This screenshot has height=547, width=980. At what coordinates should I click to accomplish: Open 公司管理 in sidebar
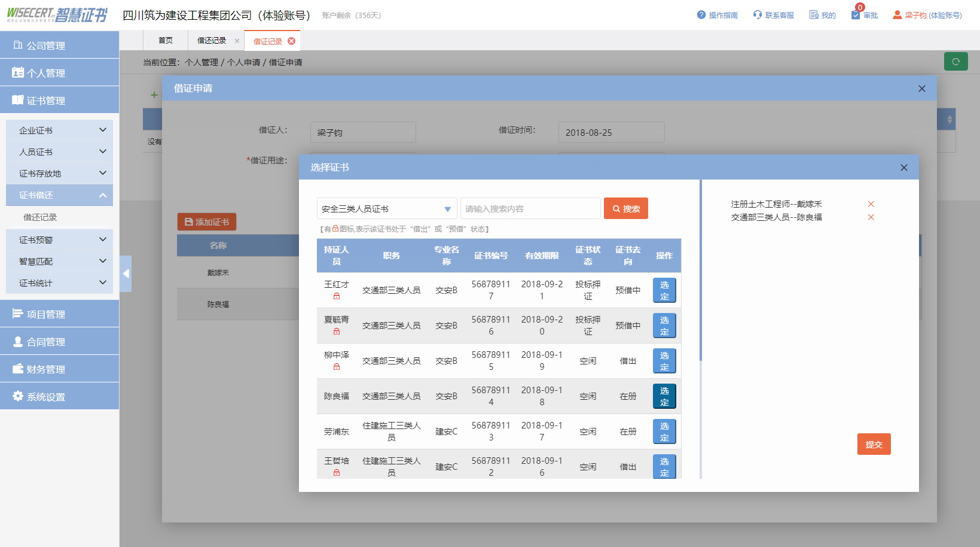point(60,45)
